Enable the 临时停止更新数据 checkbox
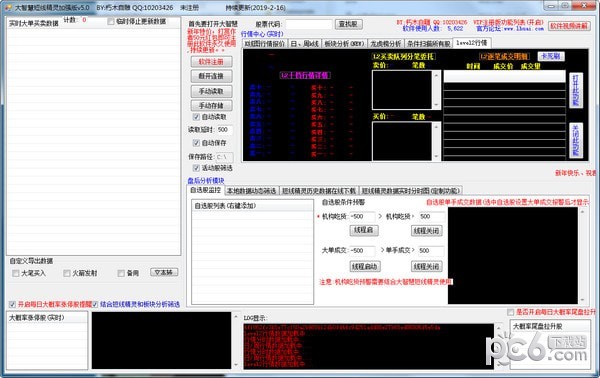 111,21
